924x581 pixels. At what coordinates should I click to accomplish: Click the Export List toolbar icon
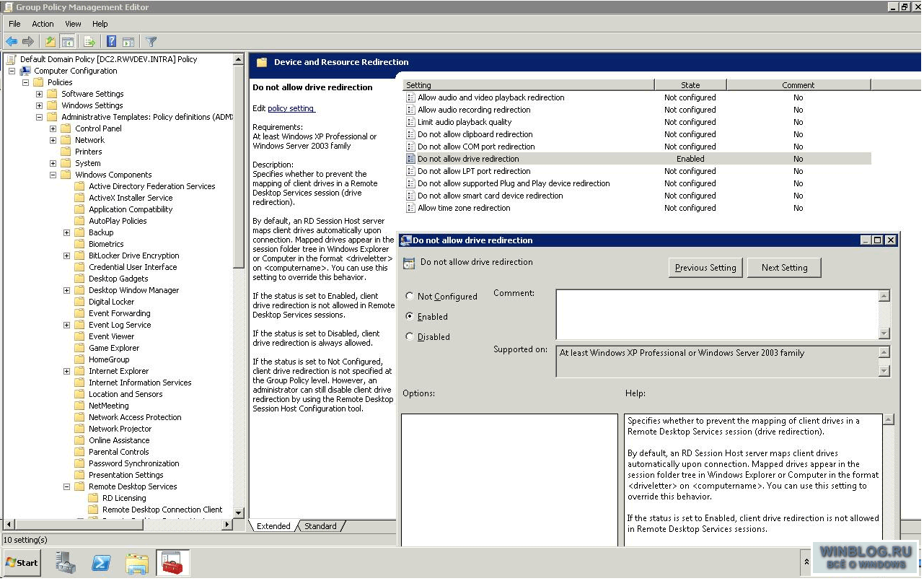[89, 42]
